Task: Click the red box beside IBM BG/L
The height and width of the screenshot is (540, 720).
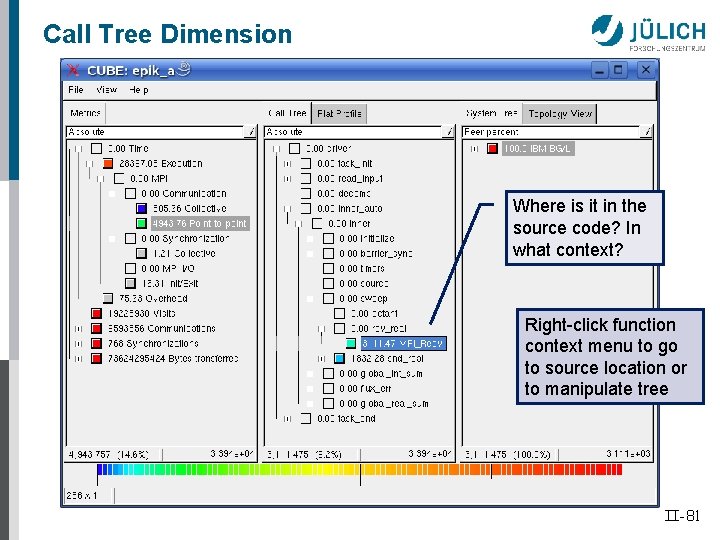Action: (x=493, y=148)
